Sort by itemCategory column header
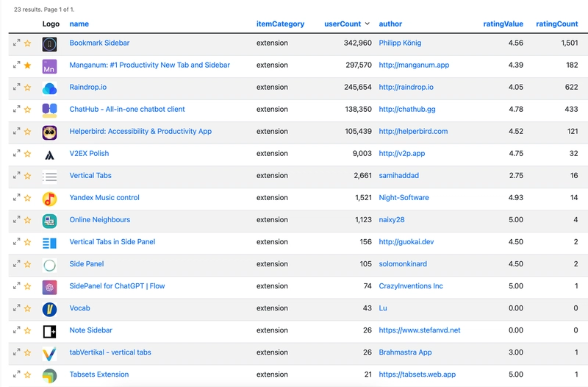The height and width of the screenshot is (387, 588). click(x=280, y=24)
